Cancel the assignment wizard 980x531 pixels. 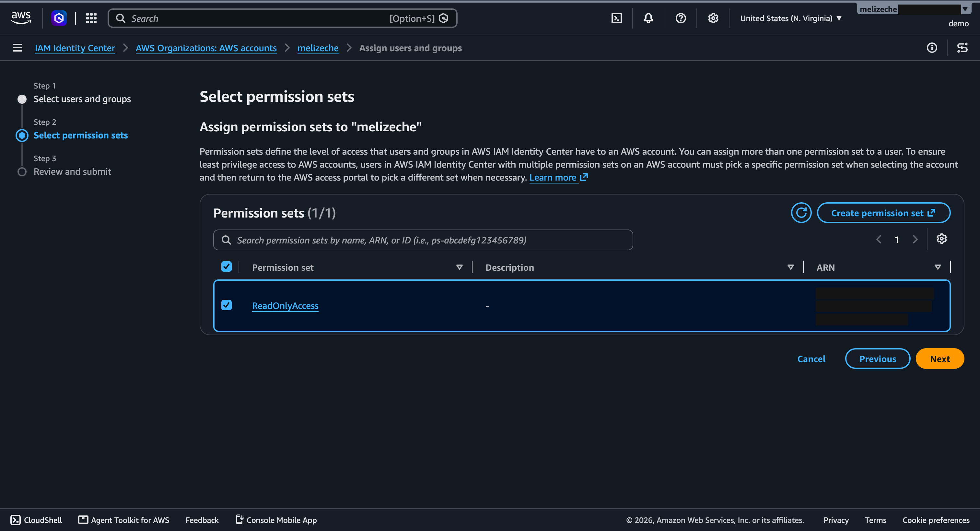coord(811,359)
